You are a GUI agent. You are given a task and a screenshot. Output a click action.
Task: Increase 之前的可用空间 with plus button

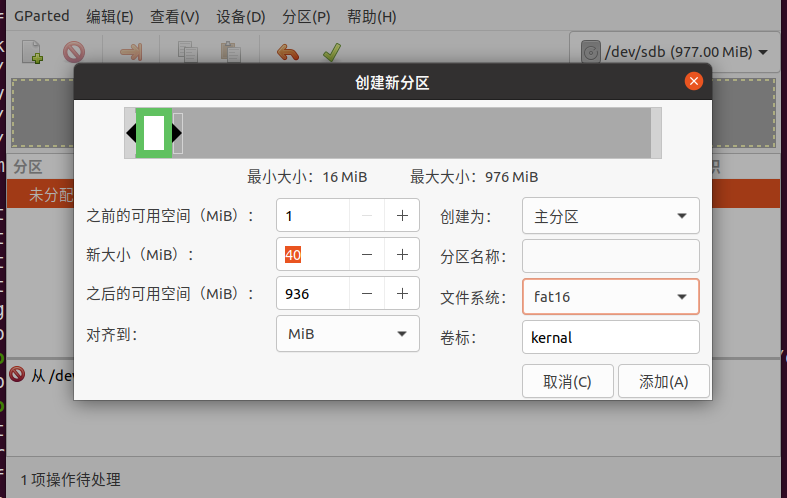coord(402,216)
